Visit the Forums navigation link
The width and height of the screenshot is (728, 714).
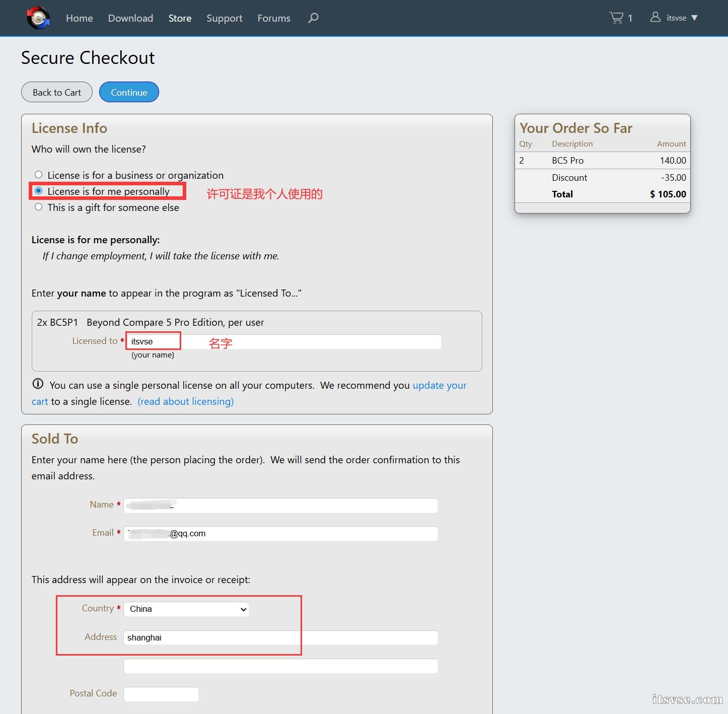tap(274, 18)
